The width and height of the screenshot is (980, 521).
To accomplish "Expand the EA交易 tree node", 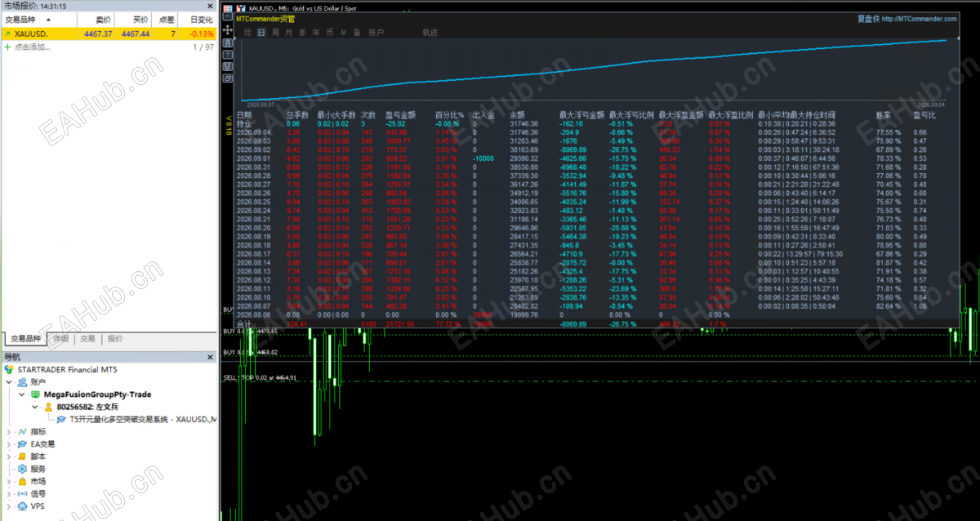I will [x=9, y=444].
